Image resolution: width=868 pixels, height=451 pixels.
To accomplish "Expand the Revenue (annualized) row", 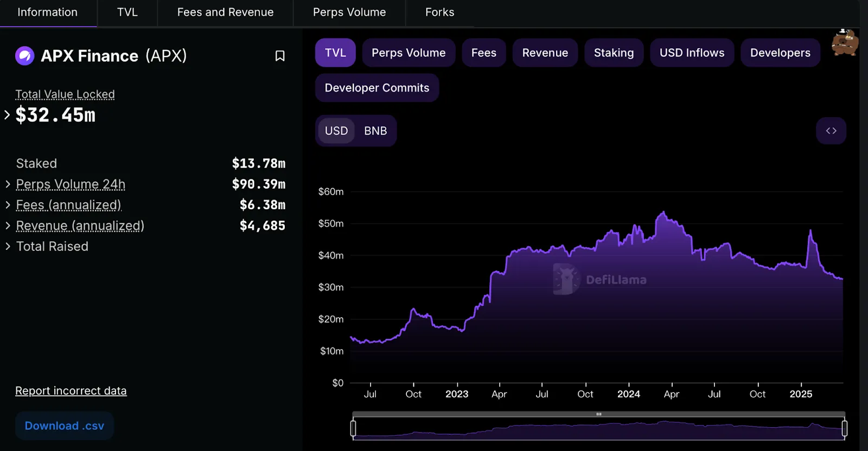I will (8, 225).
